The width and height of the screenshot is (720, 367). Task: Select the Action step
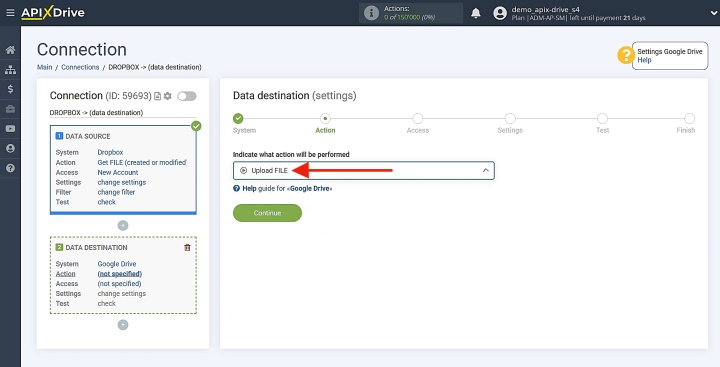[x=325, y=119]
